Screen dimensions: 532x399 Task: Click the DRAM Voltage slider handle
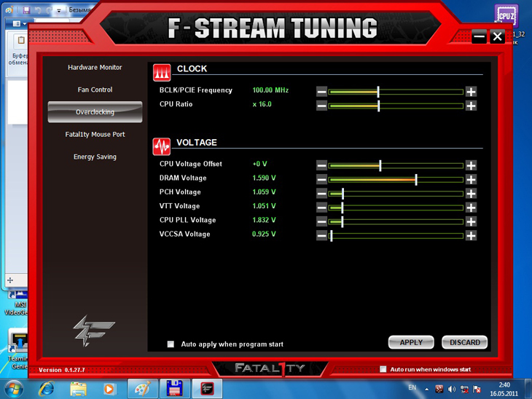(416, 179)
